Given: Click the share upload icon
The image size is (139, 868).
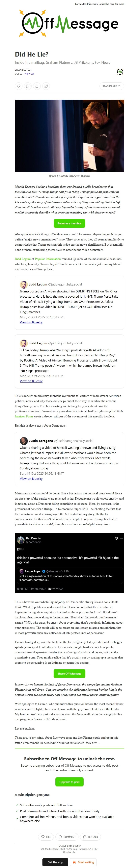Looking at the screenshot, I should click(x=37, y=86).
